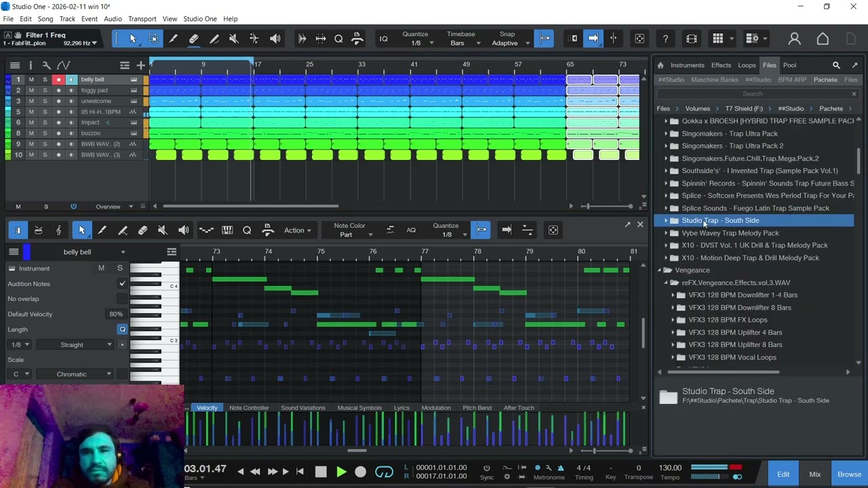Go to the Start page home icon
This screenshot has width=868, height=488.
[823, 39]
